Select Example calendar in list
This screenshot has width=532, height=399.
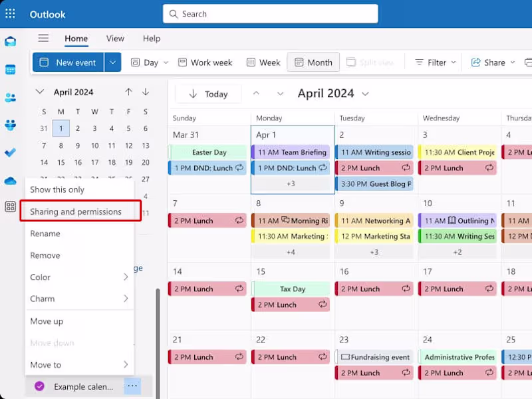pyautogui.click(x=84, y=386)
